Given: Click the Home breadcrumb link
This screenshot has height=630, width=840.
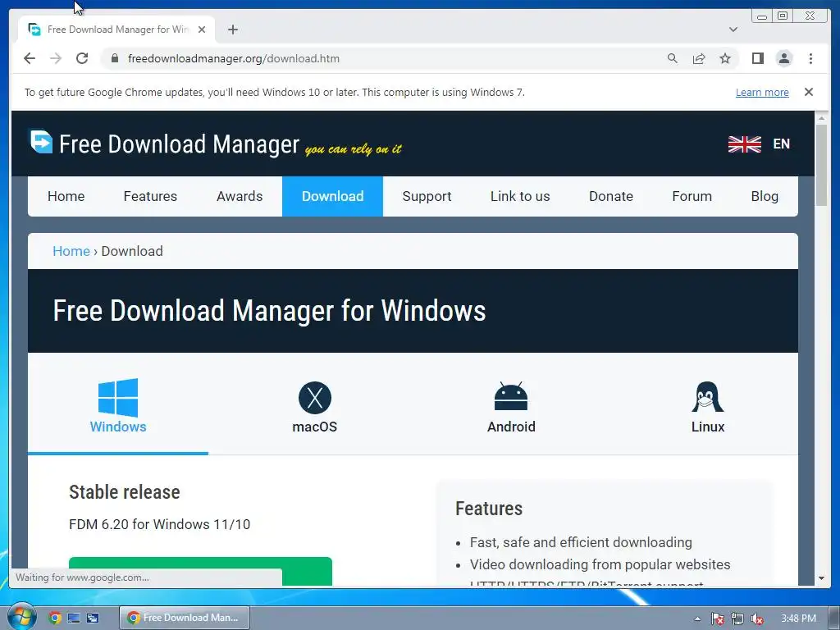Looking at the screenshot, I should (71, 251).
